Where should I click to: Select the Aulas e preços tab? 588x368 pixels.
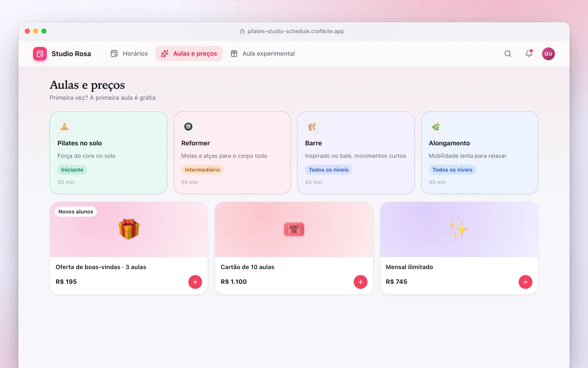tap(189, 54)
